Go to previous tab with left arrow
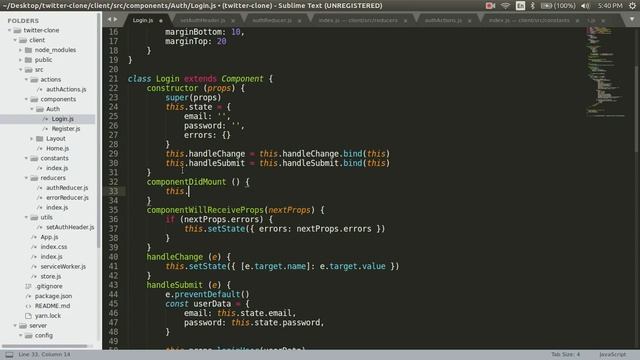This screenshot has height=360, width=640. pyautogui.click(x=109, y=19)
